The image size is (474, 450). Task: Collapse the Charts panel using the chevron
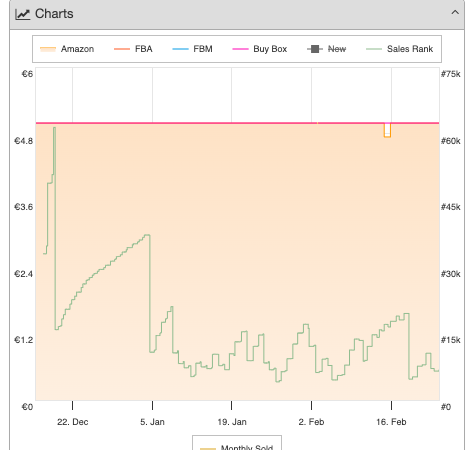click(x=455, y=13)
